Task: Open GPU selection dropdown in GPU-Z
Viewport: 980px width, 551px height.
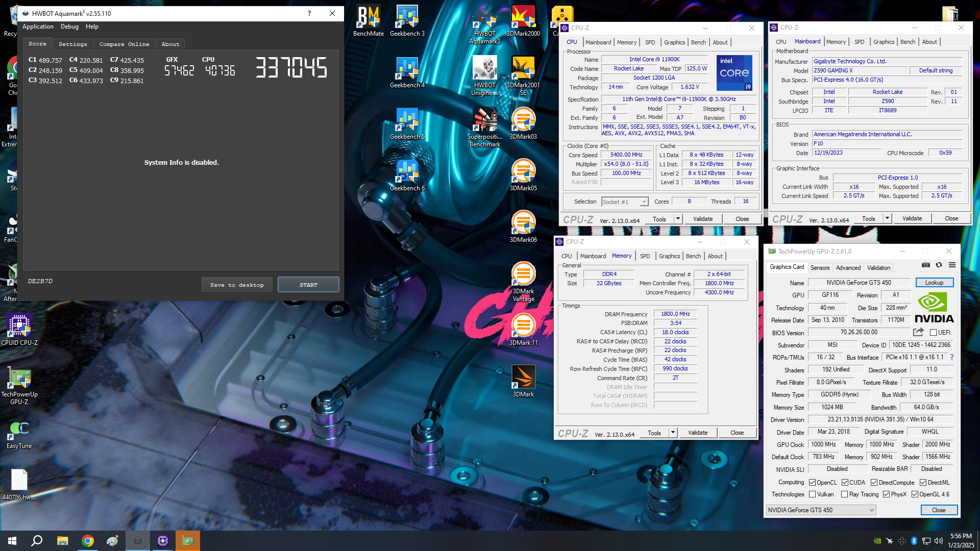Action: (x=821, y=510)
